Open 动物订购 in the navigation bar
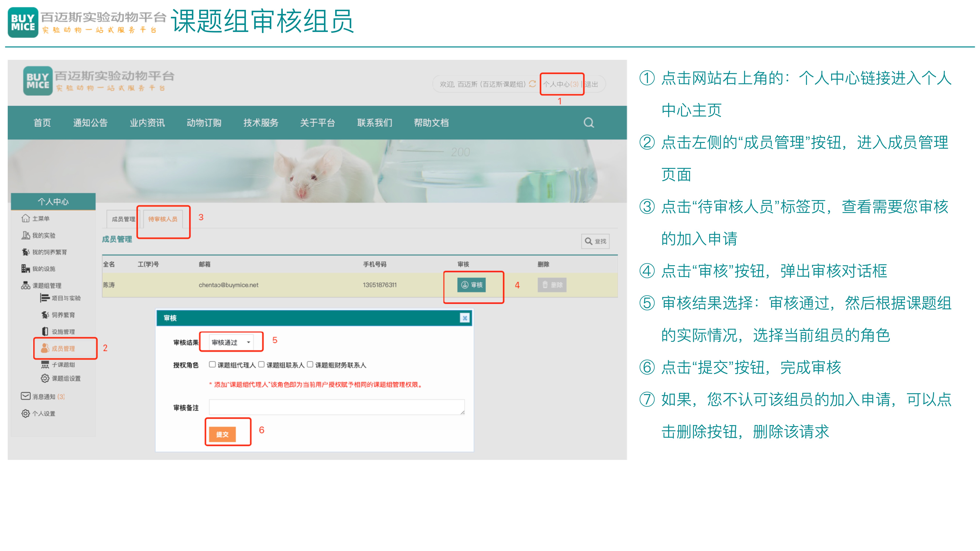Viewport: 980px width, 551px height. click(x=204, y=123)
